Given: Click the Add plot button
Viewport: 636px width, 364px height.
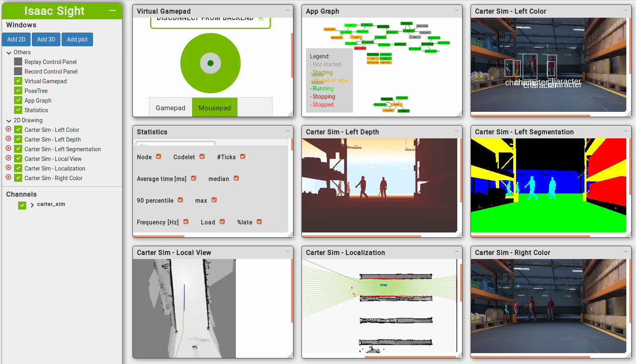Looking at the screenshot, I should (x=77, y=39).
